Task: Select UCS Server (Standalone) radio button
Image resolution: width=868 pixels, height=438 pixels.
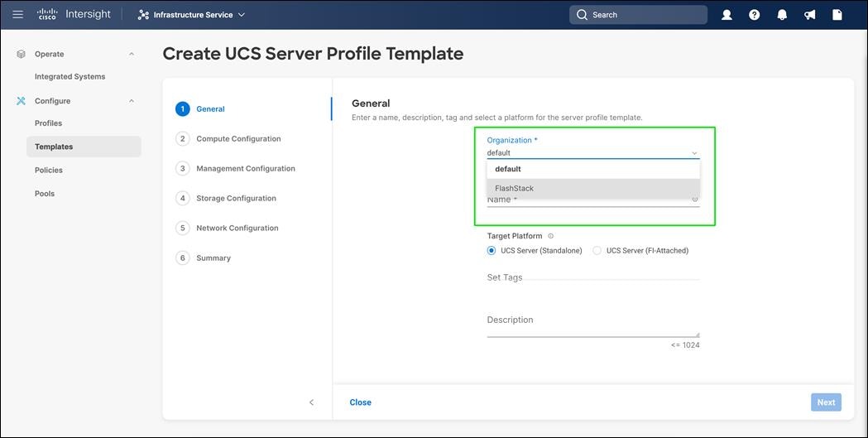Action: pos(491,250)
